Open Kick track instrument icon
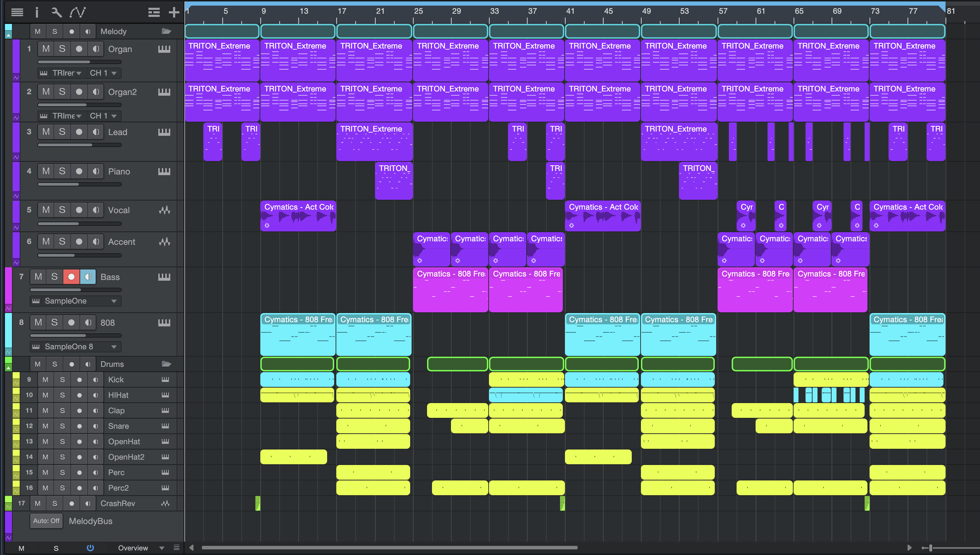The height and width of the screenshot is (555, 980). pos(165,379)
